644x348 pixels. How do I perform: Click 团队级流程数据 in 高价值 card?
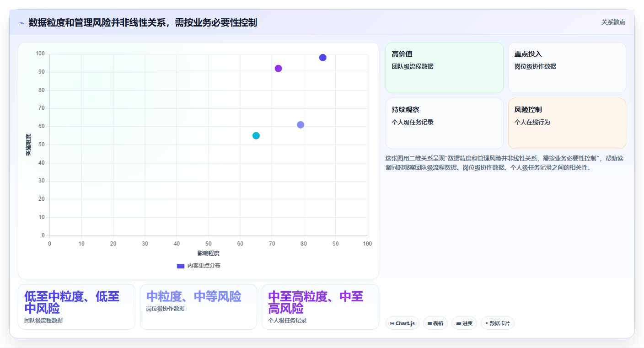click(413, 66)
